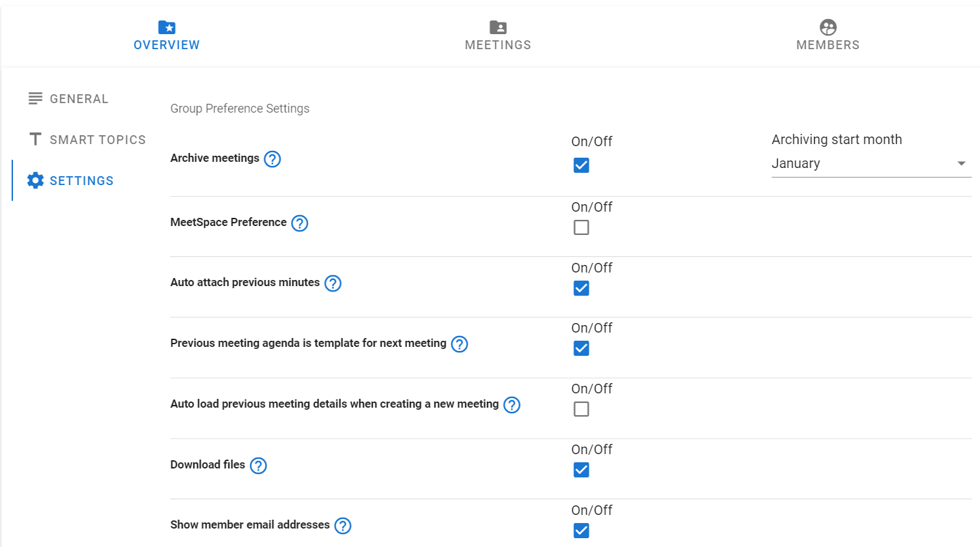Click the Download files label
The image size is (980, 547).
[208, 465]
